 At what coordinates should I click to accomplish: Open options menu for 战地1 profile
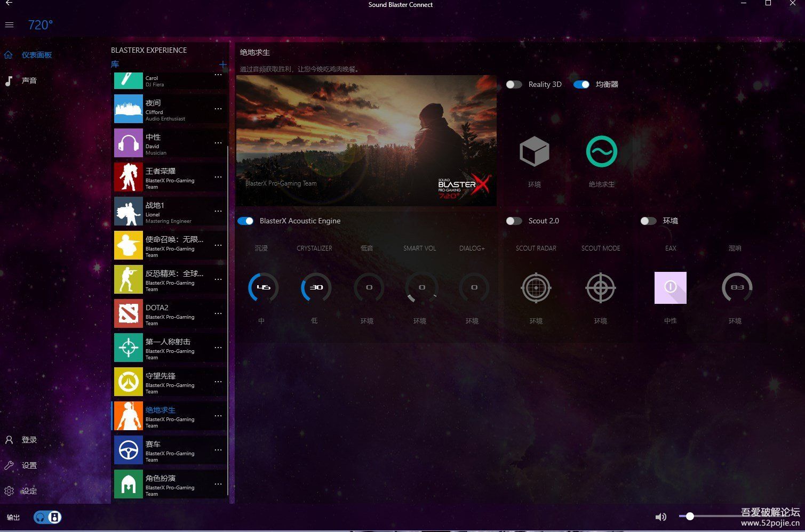[218, 211]
